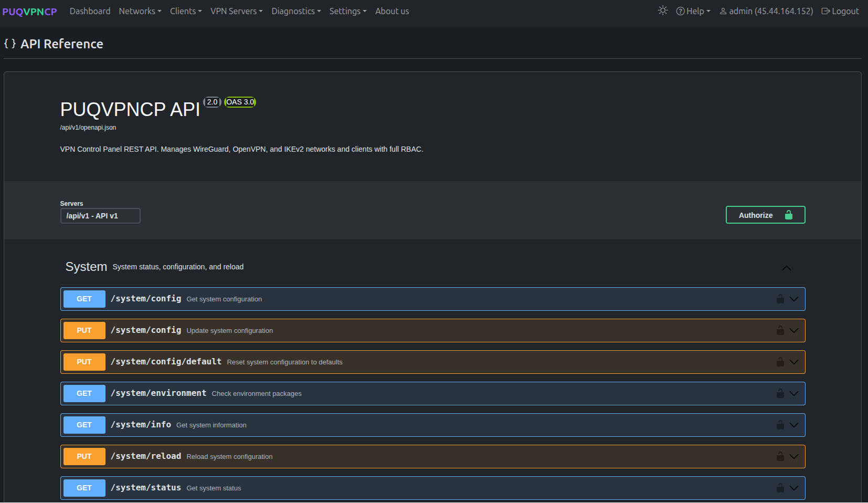Open the Clients menu
The image size is (868, 503).
(x=186, y=11)
